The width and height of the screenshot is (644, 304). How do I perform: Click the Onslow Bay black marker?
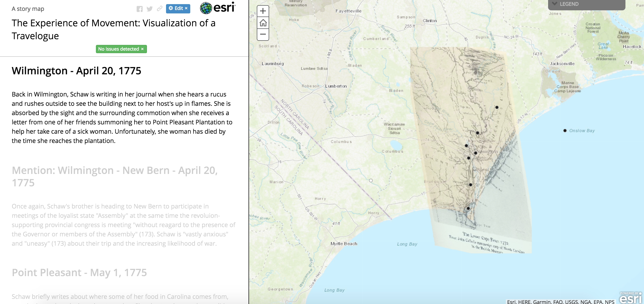coord(565,131)
